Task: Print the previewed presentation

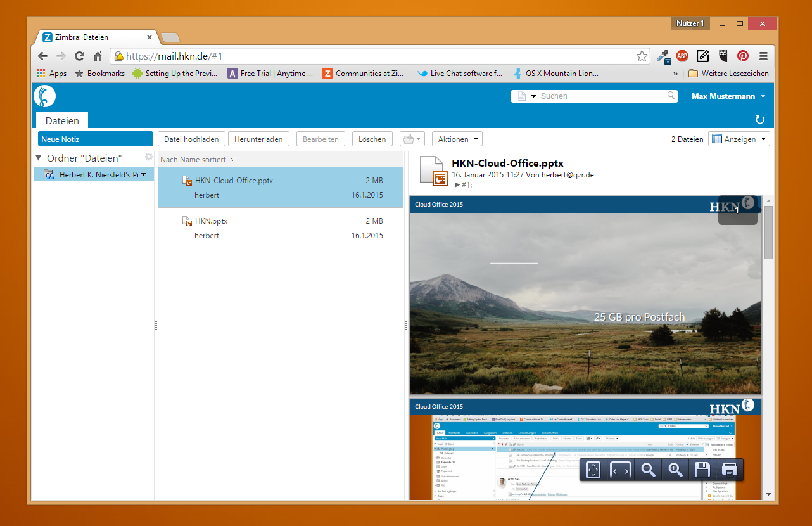Action: click(730, 470)
